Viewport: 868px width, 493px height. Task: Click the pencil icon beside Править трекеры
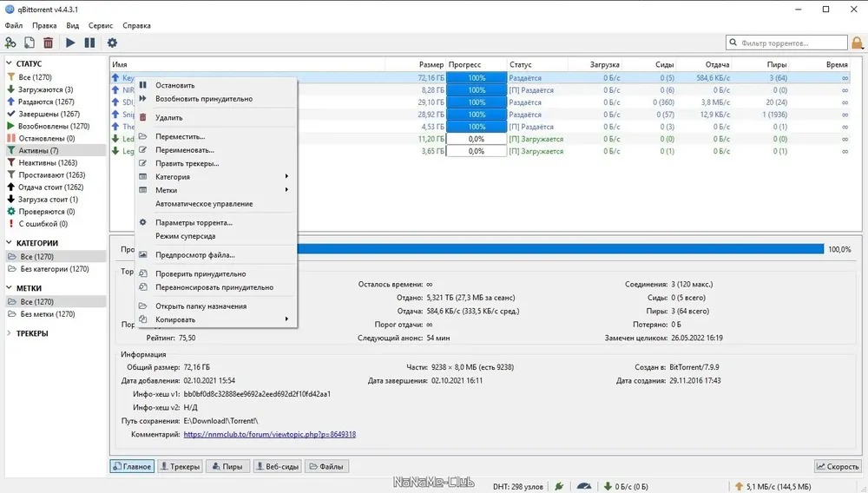pyautogui.click(x=143, y=163)
